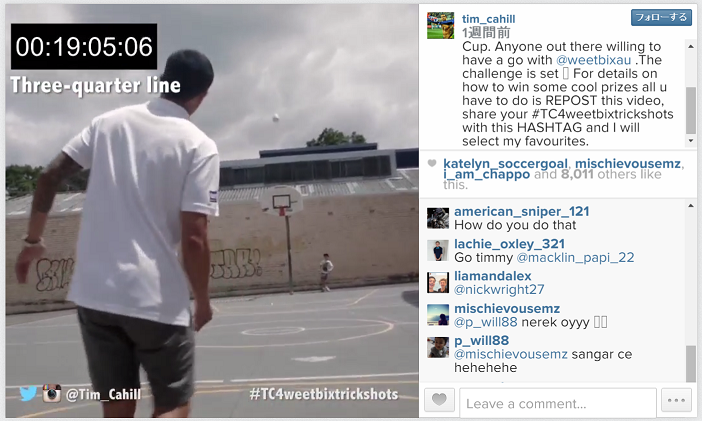The image size is (702, 421).
Task: Click american_sniper_121's avatar image
Action: coord(438,218)
